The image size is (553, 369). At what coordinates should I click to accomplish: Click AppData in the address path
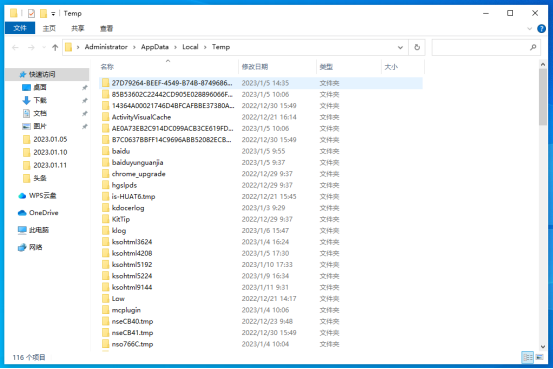pyautogui.click(x=154, y=47)
